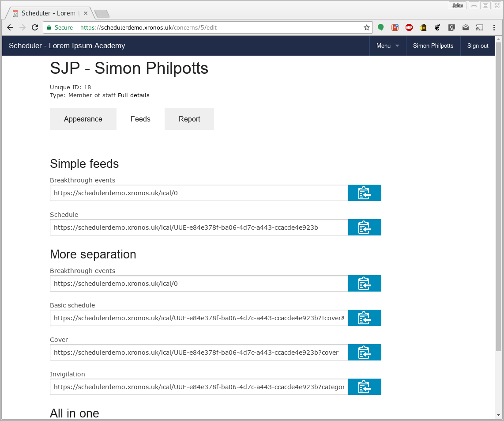Copy the Simple feeds Breakthrough events URL
The image size is (504, 421).
(365, 193)
